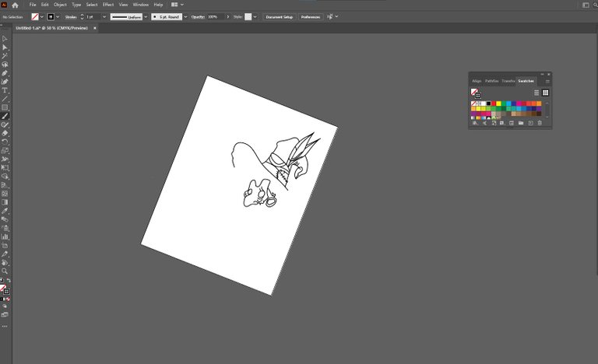Select the Paintbrush tool
598x364 pixels.
point(5,116)
